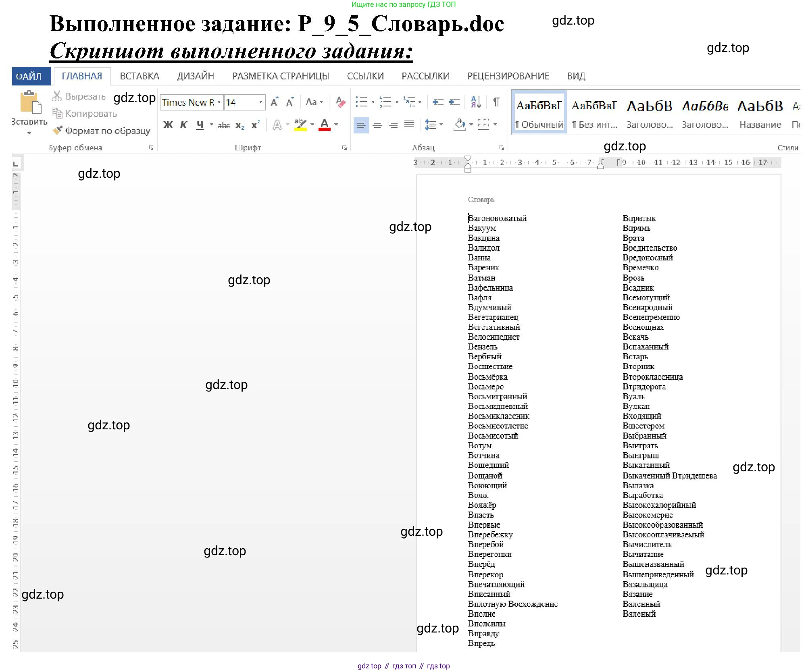
Task: Toggle show paragraph marks (¶)
Action: coord(496,102)
